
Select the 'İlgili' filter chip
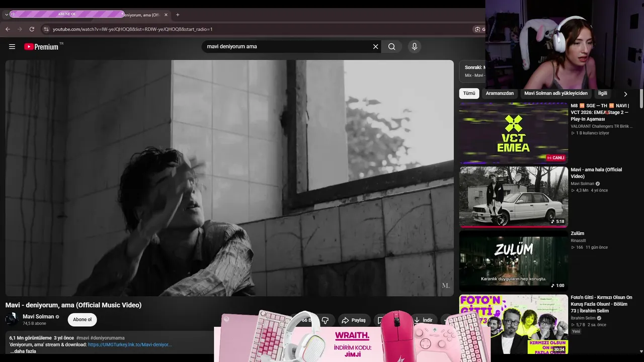point(602,94)
